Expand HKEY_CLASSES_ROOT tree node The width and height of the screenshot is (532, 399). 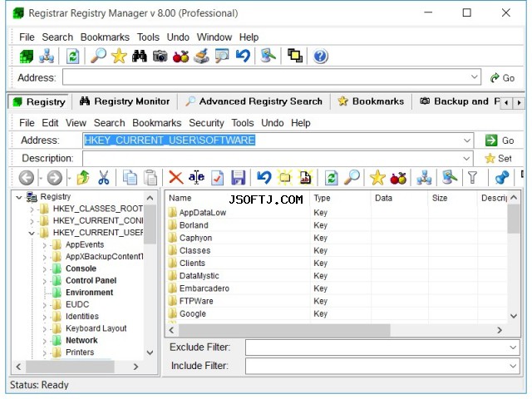(32, 209)
